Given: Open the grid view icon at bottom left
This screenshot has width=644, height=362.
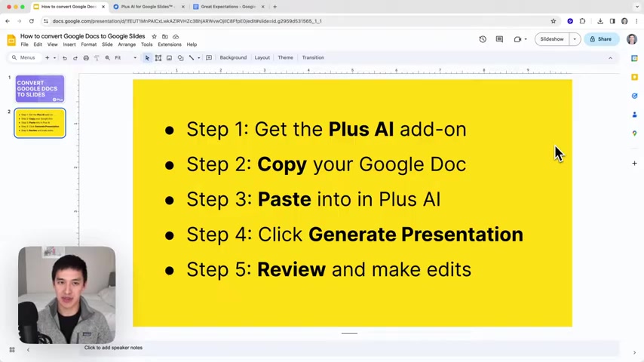Looking at the screenshot, I should pyautogui.click(x=12, y=350).
